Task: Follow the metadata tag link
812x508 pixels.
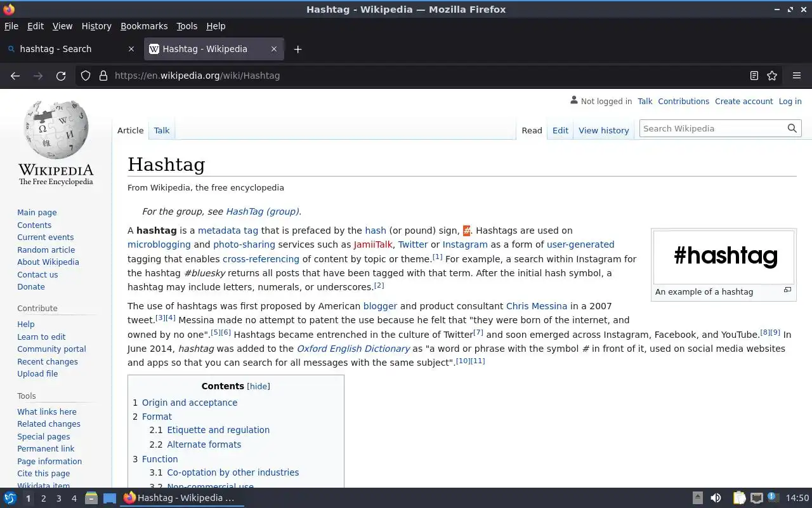Action: tap(228, 231)
